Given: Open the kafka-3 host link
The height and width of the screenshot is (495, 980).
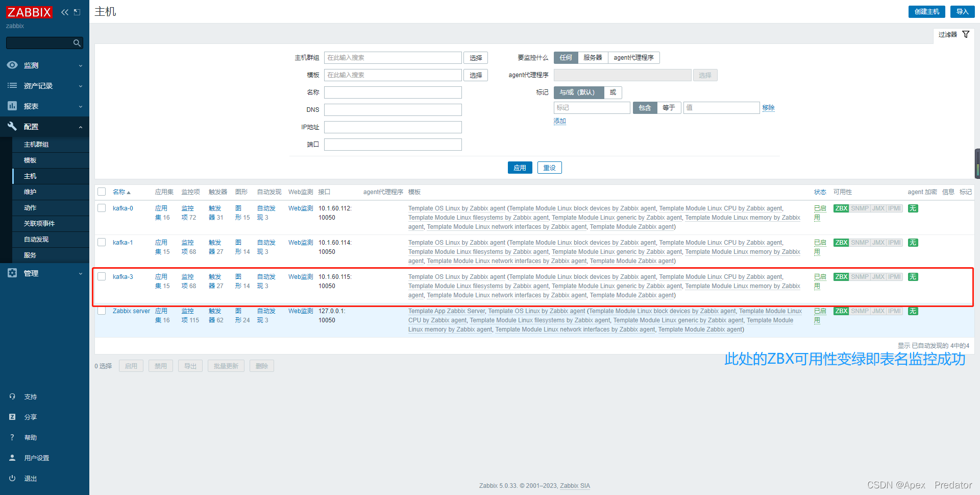Looking at the screenshot, I should click(122, 277).
